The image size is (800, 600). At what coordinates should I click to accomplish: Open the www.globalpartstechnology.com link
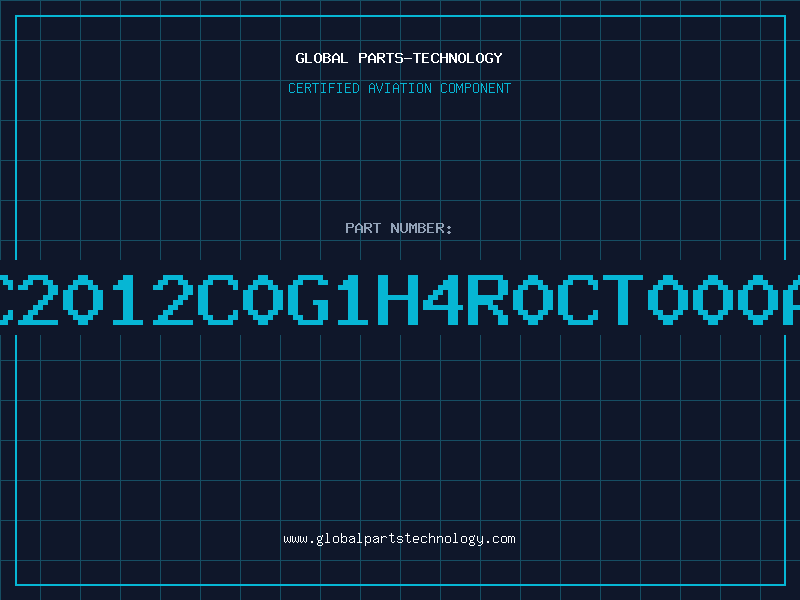(x=399, y=539)
